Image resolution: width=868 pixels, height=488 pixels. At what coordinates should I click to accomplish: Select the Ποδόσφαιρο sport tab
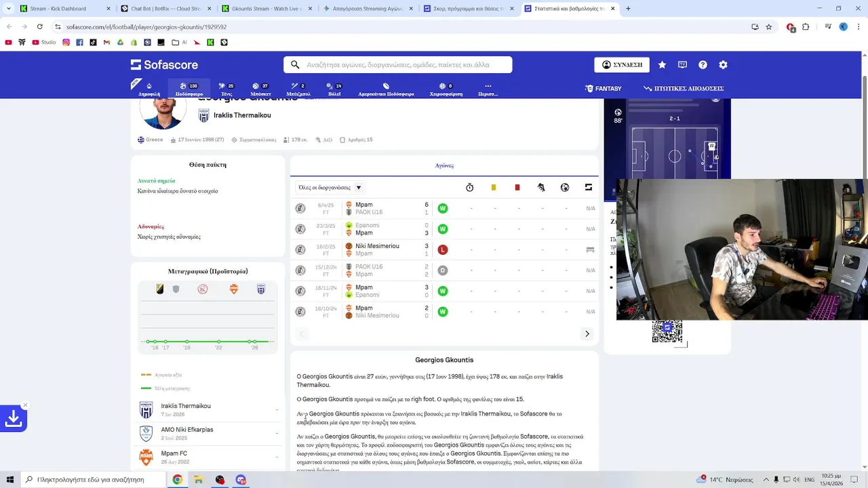point(189,89)
